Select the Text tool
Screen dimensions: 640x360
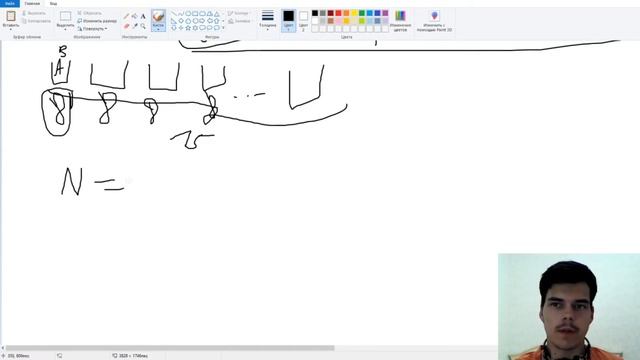143,16
